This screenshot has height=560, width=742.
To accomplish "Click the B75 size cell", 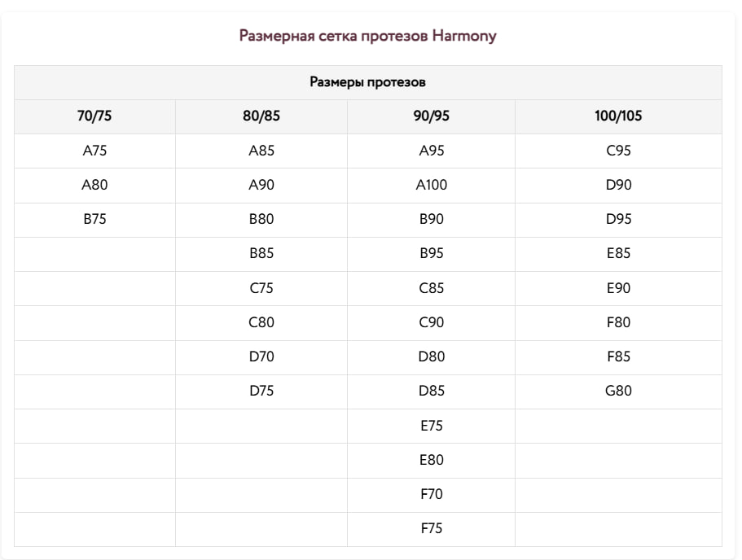I will point(94,220).
